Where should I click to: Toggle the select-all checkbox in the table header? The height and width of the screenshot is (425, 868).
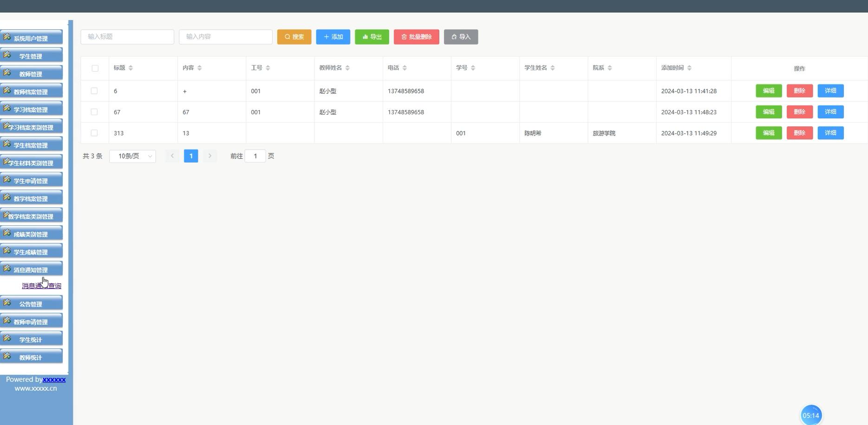coord(95,68)
